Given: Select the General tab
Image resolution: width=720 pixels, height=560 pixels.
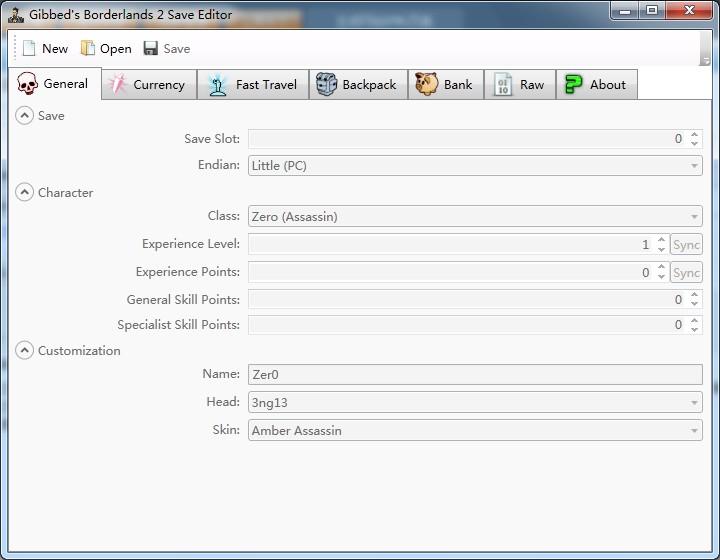Looking at the screenshot, I should [x=55, y=84].
